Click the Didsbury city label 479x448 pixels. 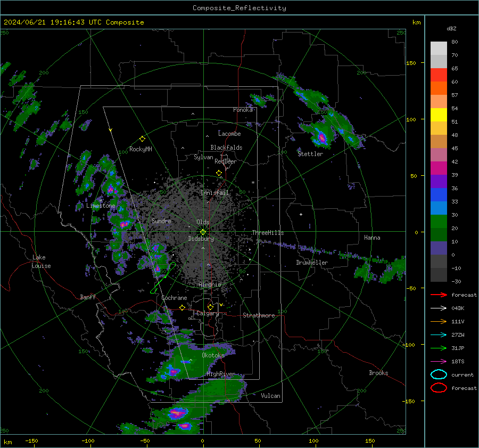click(x=201, y=239)
